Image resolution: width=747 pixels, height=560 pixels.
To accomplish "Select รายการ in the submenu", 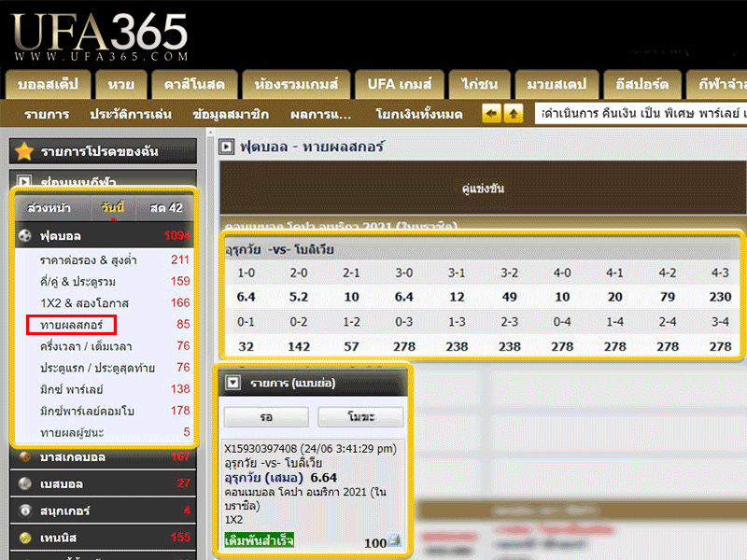I will point(47,114).
